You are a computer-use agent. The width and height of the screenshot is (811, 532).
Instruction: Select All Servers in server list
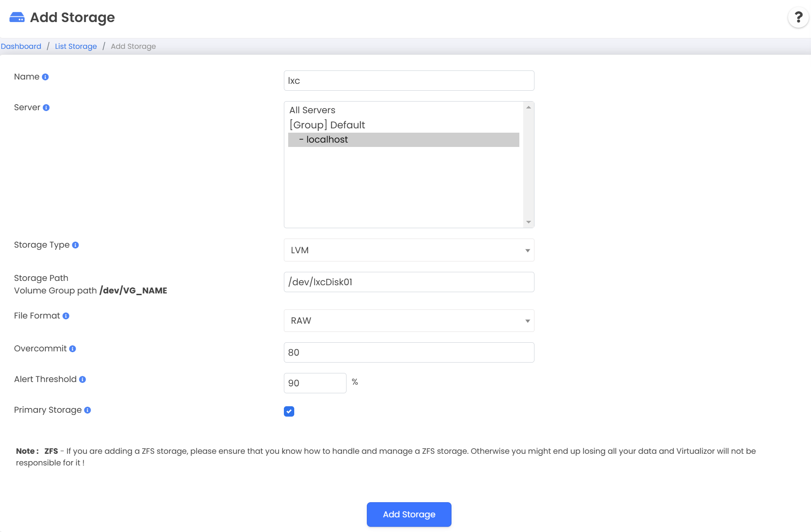(312, 110)
